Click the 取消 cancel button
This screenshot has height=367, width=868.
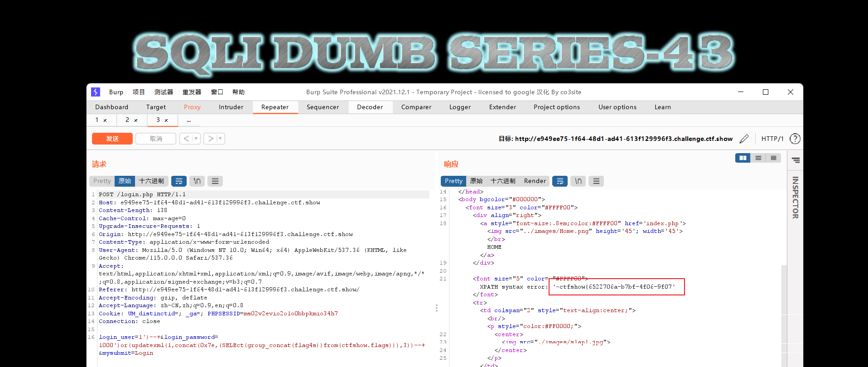[156, 139]
